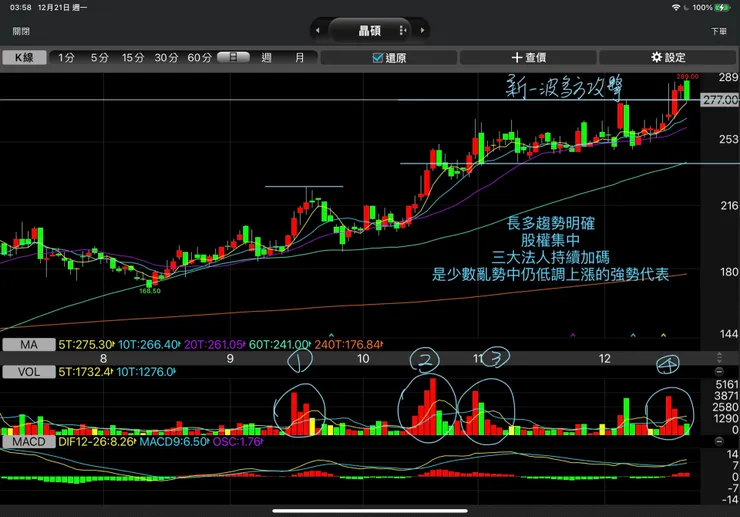This screenshot has height=517, width=740.
Task: Tap the 289.00 high price label in red
Action: coord(687,76)
